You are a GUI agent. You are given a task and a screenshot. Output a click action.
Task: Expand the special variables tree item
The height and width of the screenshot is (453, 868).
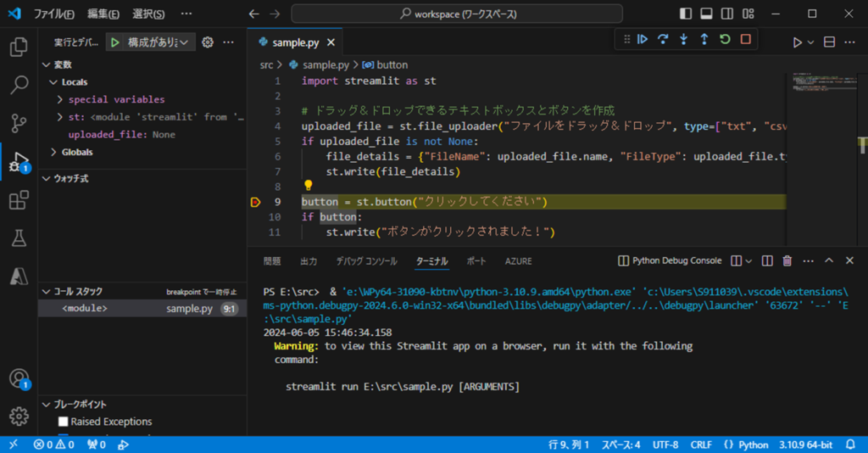click(x=116, y=99)
